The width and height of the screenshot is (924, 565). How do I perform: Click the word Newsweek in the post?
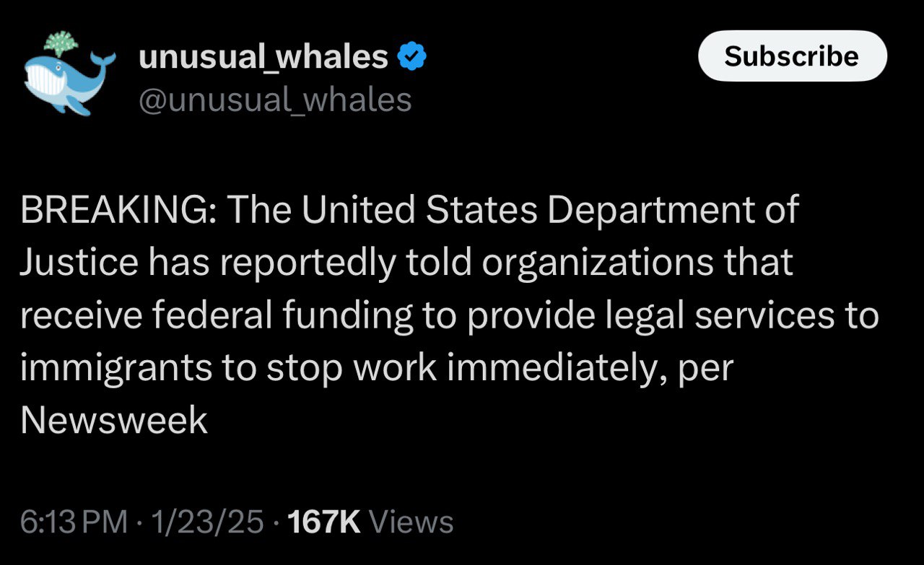[x=114, y=420]
